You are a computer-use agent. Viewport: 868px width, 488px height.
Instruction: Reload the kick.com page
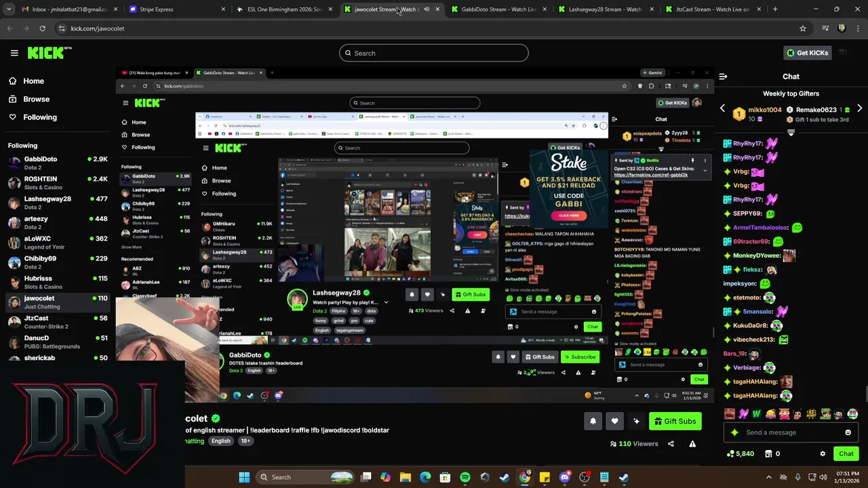point(42,28)
